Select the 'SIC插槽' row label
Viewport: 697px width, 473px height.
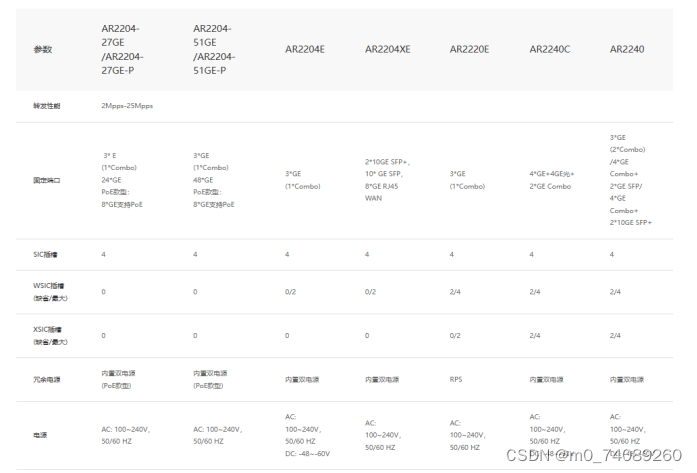(x=45, y=255)
